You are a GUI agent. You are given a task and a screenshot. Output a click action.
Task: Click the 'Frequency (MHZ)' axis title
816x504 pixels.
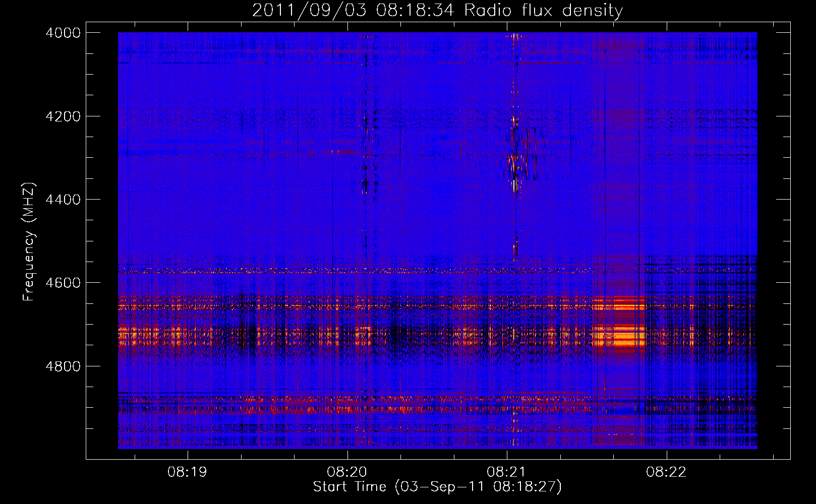(29, 242)
